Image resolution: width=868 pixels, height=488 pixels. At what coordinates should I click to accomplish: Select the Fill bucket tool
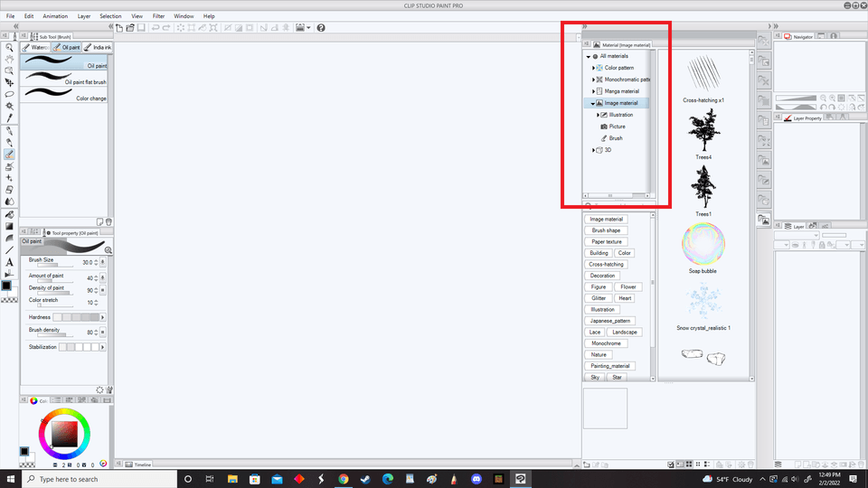coord(9,215)
